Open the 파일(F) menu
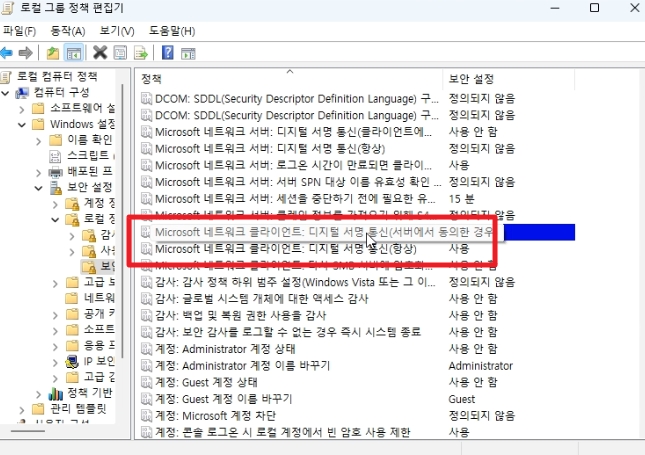Viewport: 645px width, 455px height. pyautogui.click(x=19, y=31)
